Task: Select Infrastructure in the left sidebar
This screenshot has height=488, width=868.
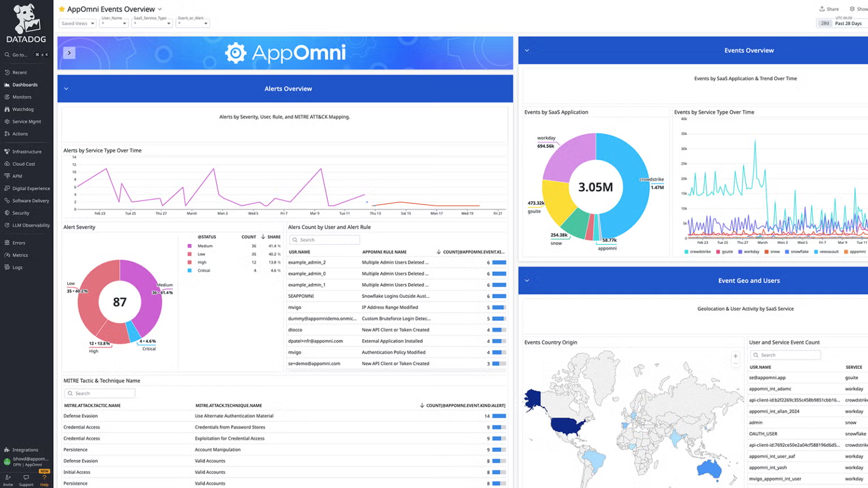Action: point(27,151)
